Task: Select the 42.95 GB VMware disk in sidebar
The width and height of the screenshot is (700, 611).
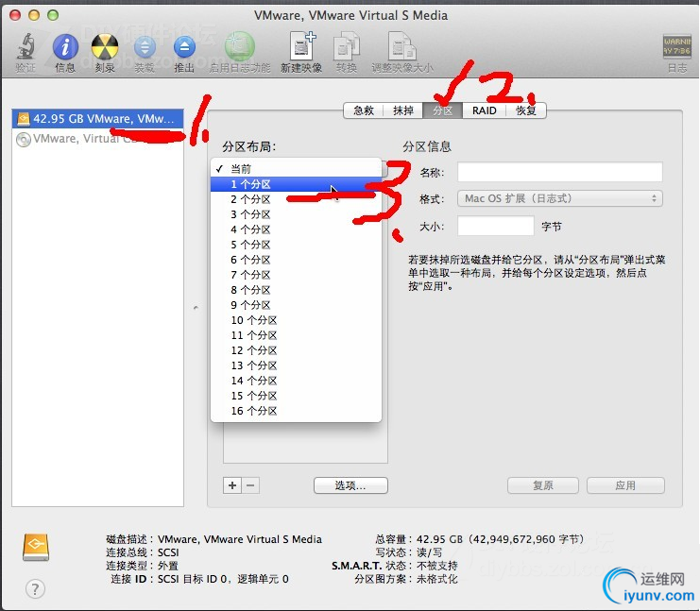Action: click(x=97, y=119)
